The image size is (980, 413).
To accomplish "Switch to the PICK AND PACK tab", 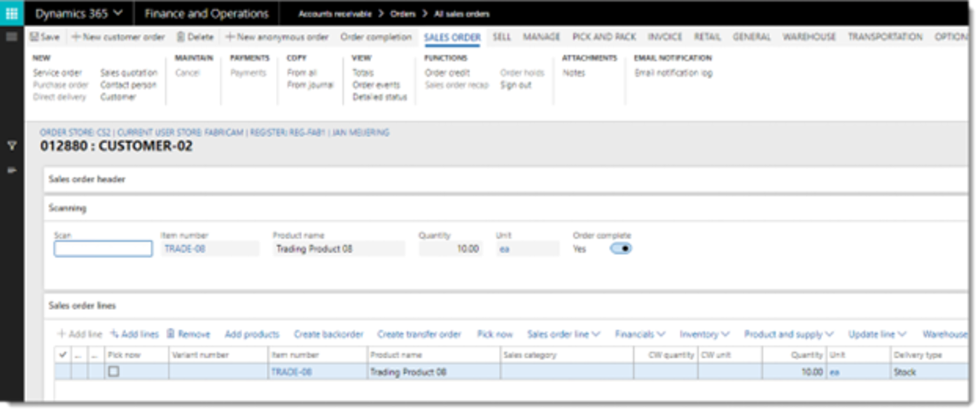I will coord(603,37).
